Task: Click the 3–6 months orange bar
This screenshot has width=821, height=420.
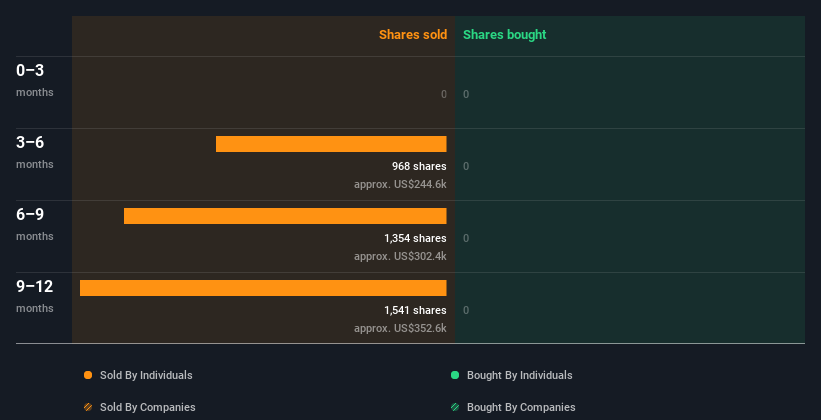Action: click(x=331, y=144)
